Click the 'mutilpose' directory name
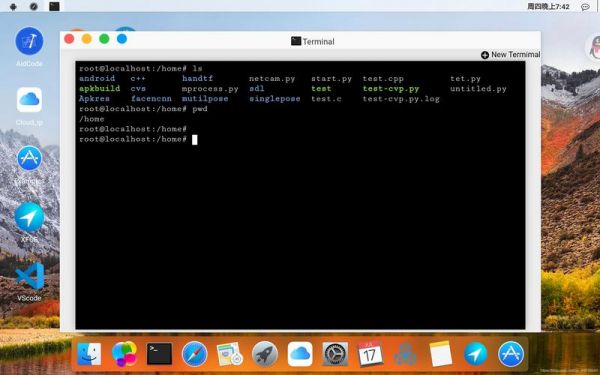This screenshot has width=600, height=375. pos(205,99)
